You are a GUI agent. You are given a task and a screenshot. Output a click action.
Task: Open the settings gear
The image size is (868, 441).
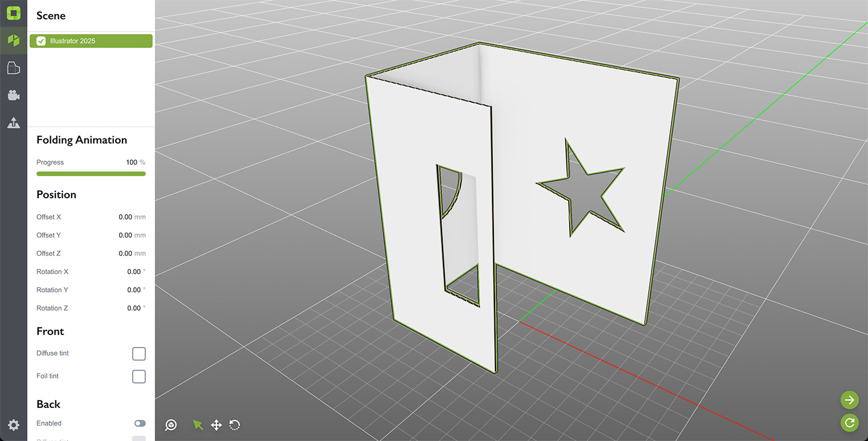tap(13, 425)
